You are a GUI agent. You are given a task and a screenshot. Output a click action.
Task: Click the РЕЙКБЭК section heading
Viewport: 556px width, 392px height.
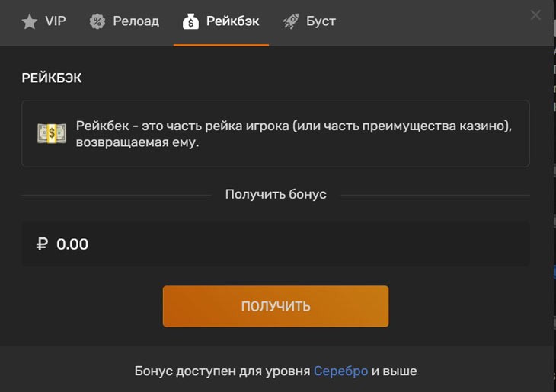tap(52, 78)
